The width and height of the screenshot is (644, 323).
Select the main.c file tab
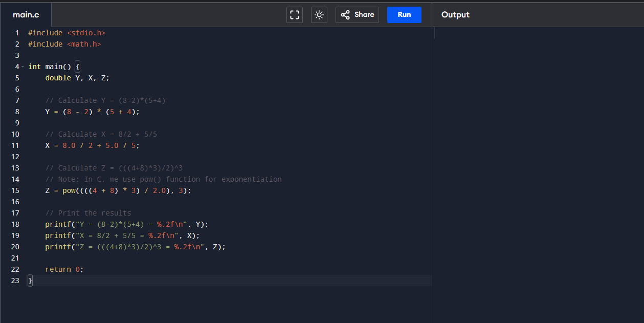click(26, 15)
